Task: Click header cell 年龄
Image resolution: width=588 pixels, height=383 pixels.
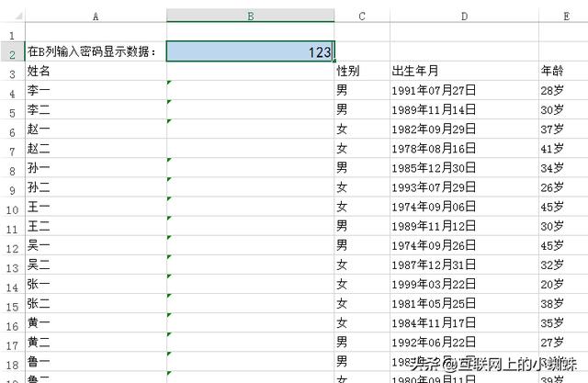Action: pyautogui.click(x=563, y=72)
